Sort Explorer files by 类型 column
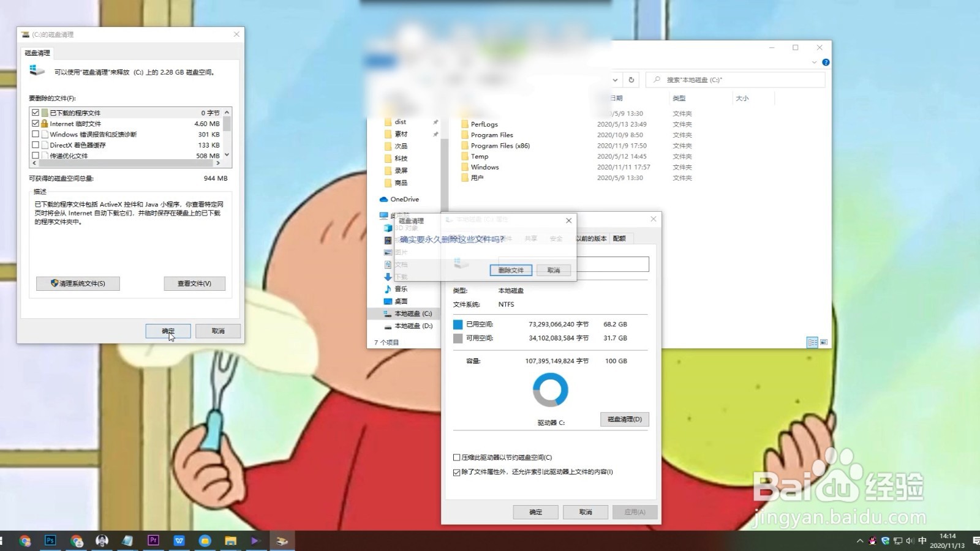The height and width of the screenshot is (551, 980). click(679, 98)
